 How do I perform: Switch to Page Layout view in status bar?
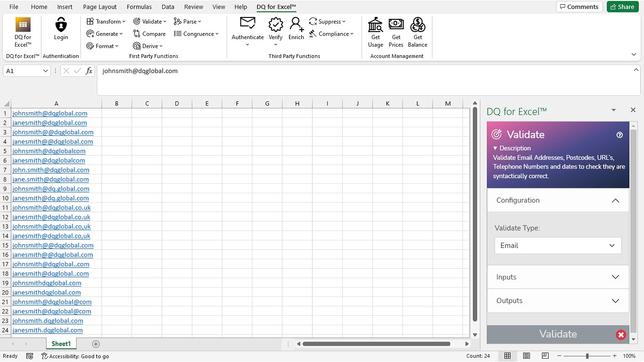[527, 356]
